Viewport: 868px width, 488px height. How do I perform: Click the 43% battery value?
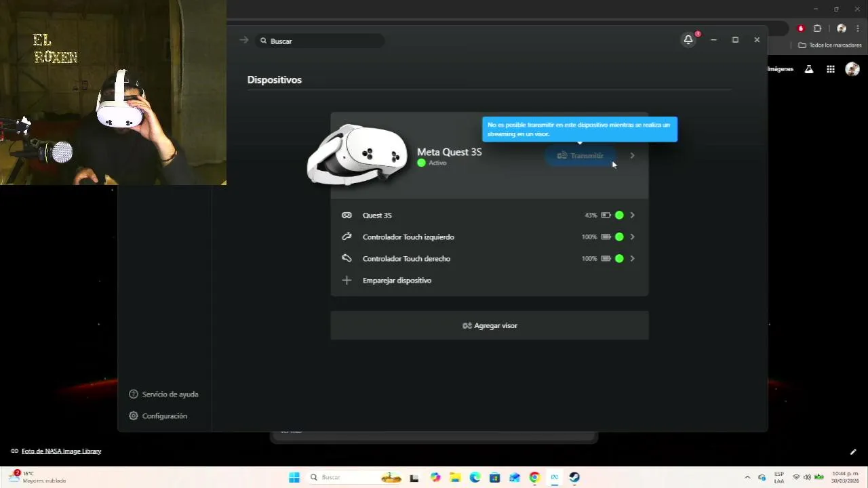coord(591,215)
